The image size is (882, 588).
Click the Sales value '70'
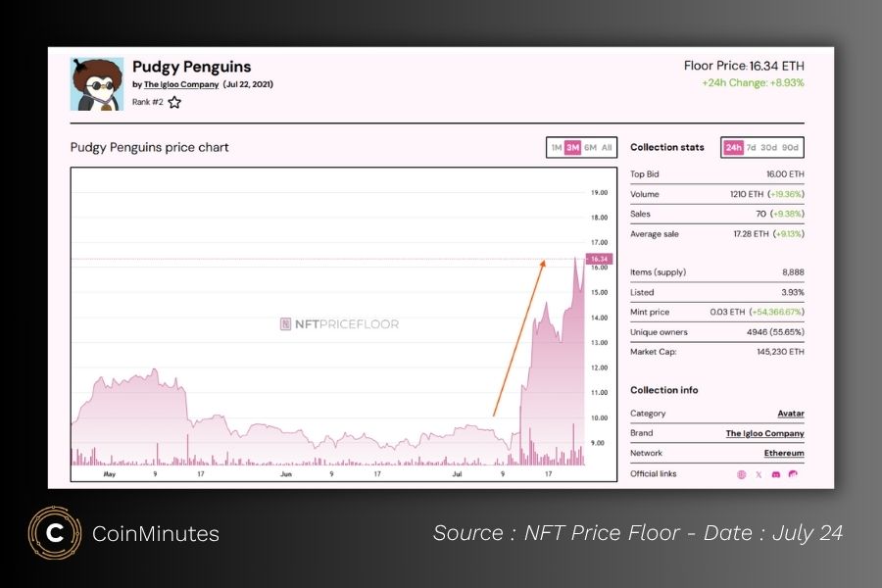(761, 214)
